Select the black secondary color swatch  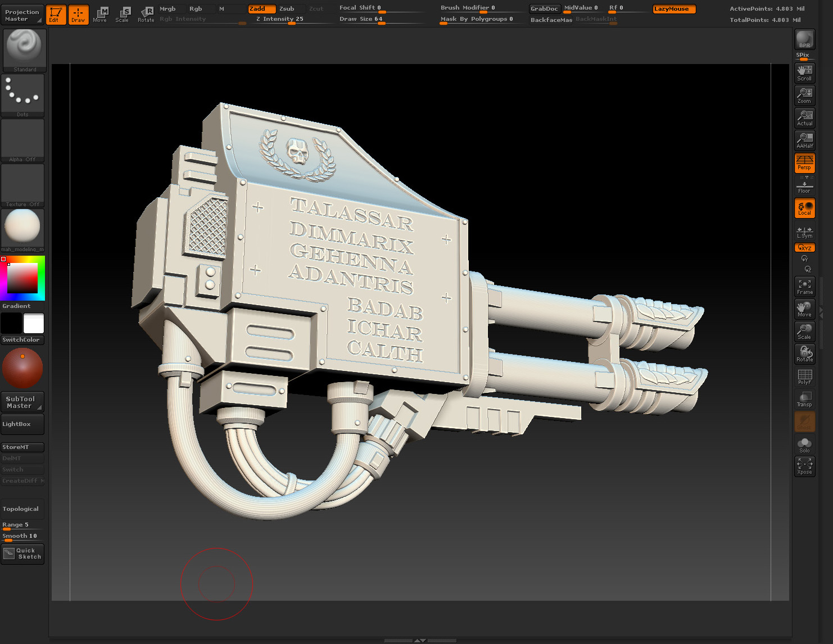click(x=11, y=324)
